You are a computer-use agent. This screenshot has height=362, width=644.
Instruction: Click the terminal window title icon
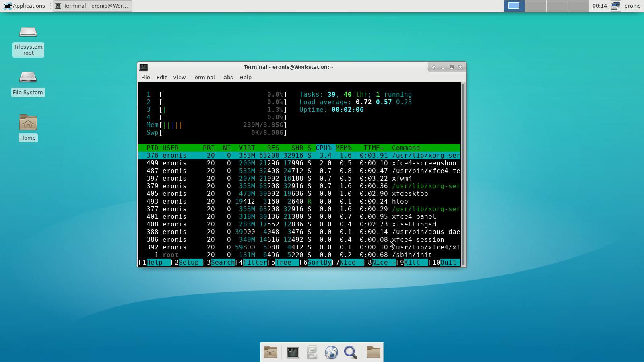pos(143,67)
